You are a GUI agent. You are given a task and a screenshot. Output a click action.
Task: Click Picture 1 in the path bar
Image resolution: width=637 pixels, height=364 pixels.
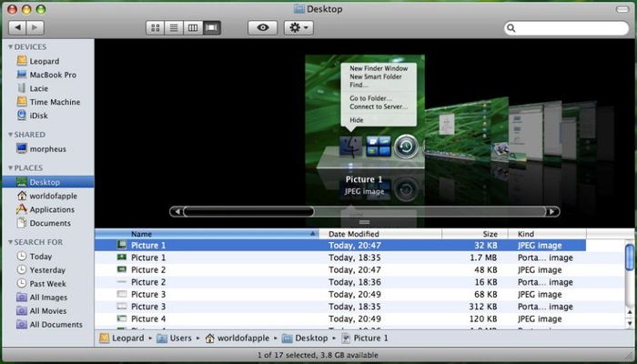[364, 338]
